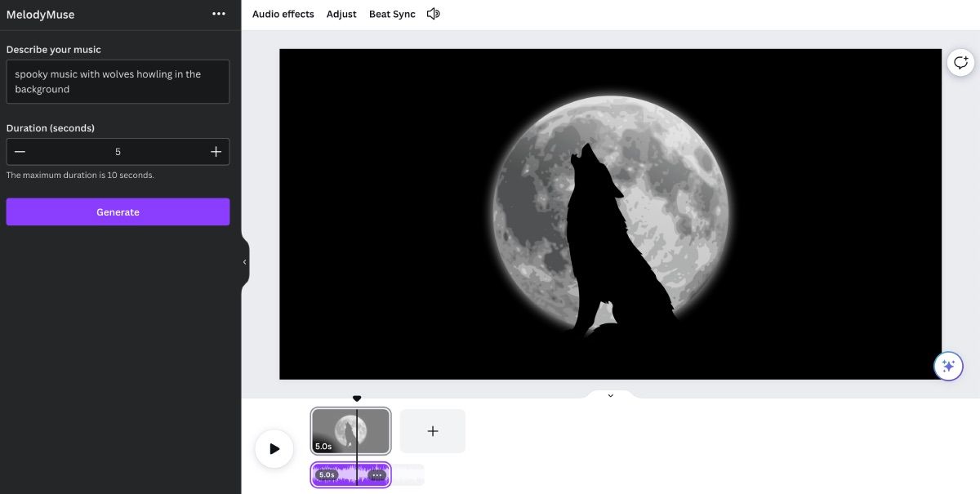Add a new page with the plus icon
The height and width of the screenshot is (494, 980).
click(433, 430)
